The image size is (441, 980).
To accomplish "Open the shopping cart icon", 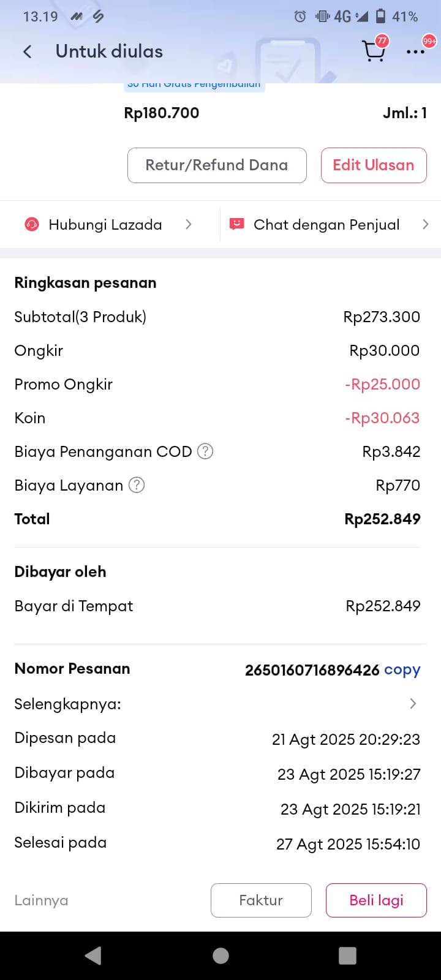I will [x=373, y=51].
